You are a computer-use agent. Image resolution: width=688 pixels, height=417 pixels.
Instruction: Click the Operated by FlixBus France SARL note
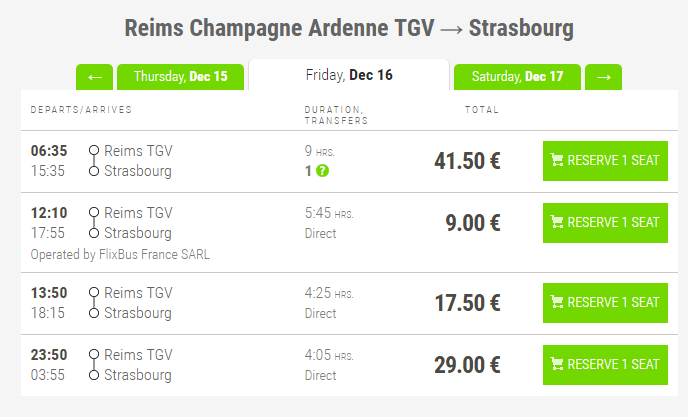pos(120,254)
